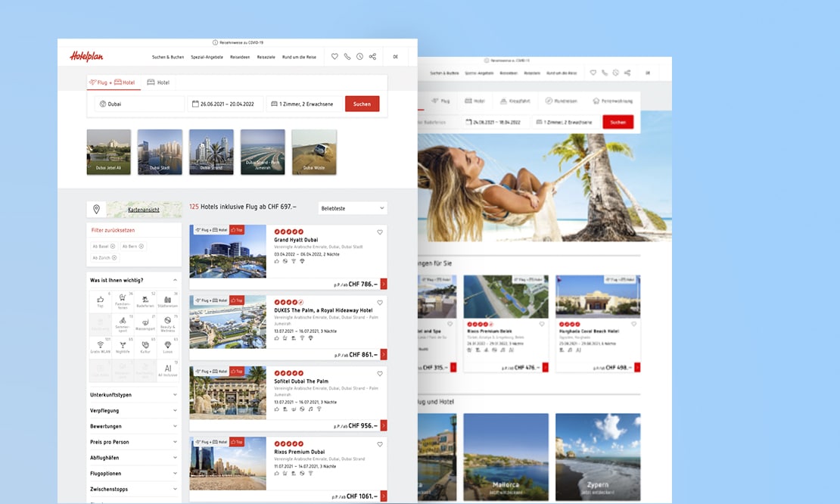Add DUKES The Palm hotel to favorites
Image resolution: width=840 pixels, height=504 pixels.
(x=380, y=303)
